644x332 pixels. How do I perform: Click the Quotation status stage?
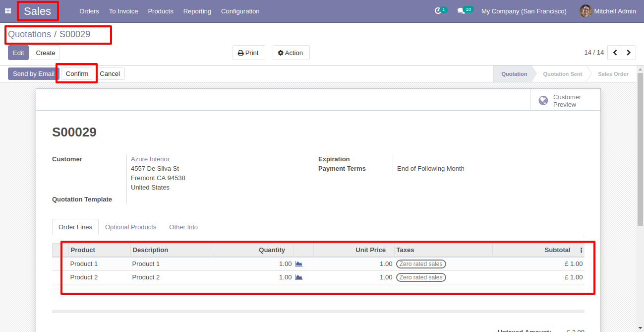514,74
